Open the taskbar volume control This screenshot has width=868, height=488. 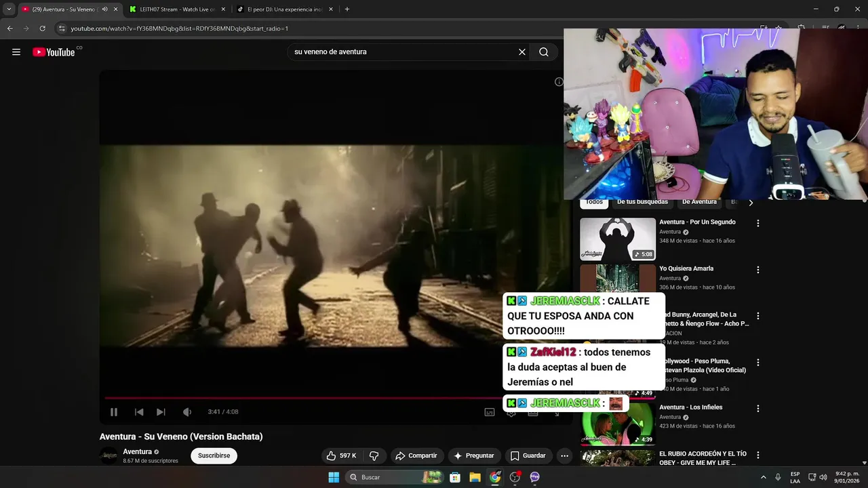pyautogui.click(x=823, y=477)
